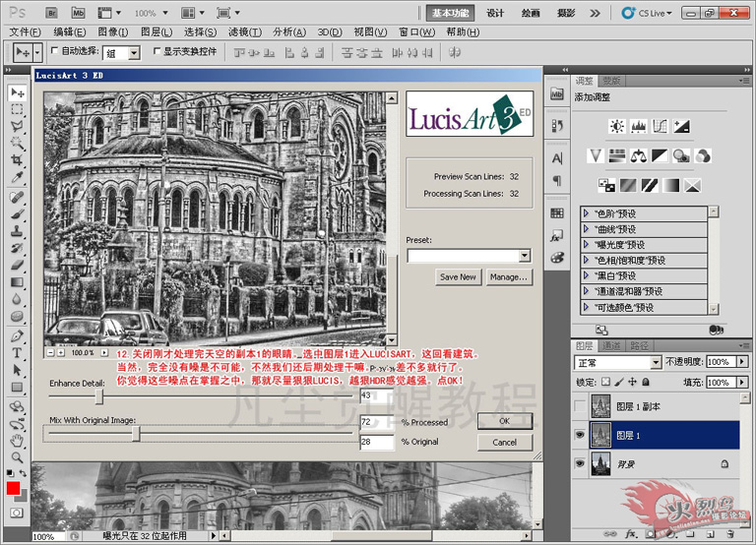
Task: Add an Exposure adjustment
Action: (681, 127)
